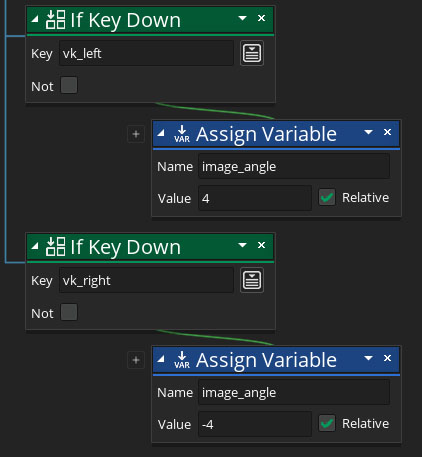Open options dropdown on vk_left If Key Down
The image size is (422, 457).
[243, 18]
